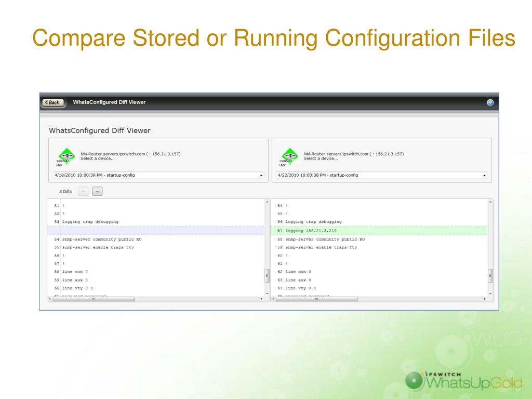
Task: Click left pane line 53 'logging trap debugging'
Action: (x=90, y=222)
